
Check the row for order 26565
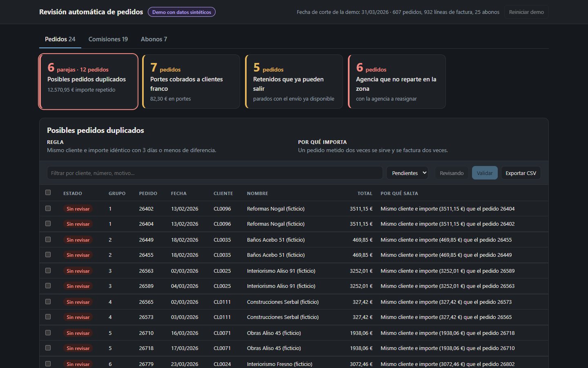[48, 302]
